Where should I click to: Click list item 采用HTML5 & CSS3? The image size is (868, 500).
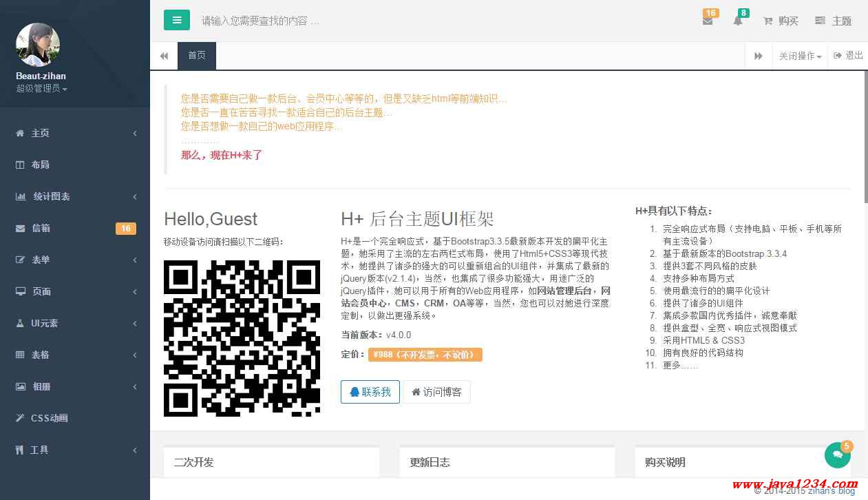pos(703,340)
